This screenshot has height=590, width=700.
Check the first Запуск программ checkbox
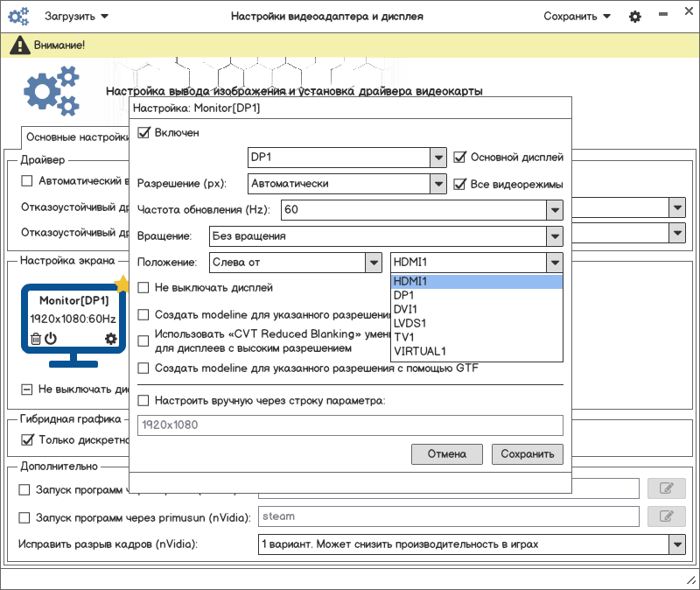click(24, 490)
